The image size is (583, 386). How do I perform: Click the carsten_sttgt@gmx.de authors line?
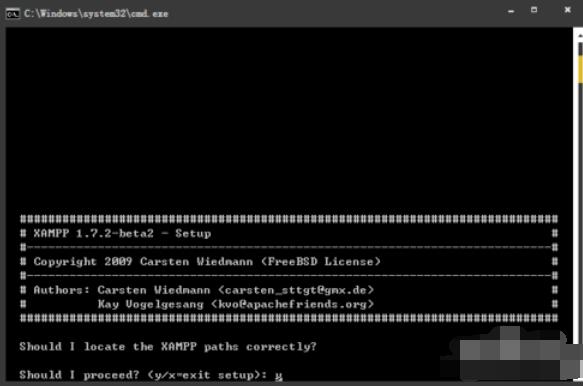click(204, 290)
